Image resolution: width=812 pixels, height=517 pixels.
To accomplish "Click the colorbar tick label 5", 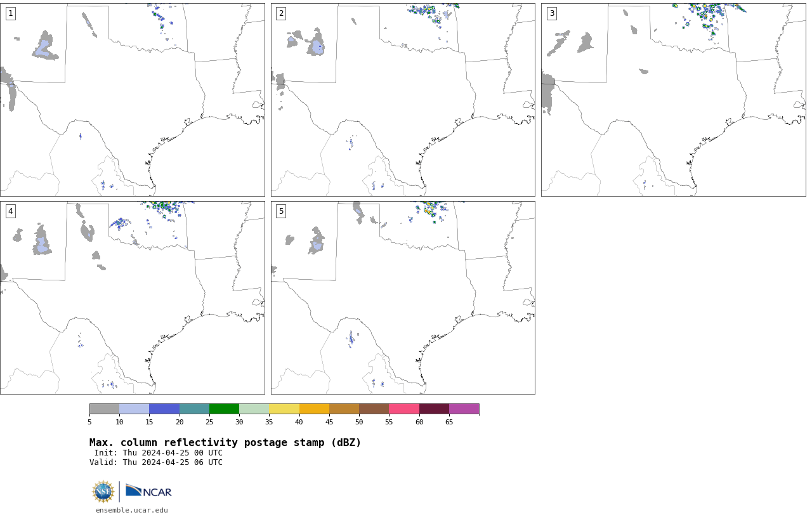I will click(89, 422).
